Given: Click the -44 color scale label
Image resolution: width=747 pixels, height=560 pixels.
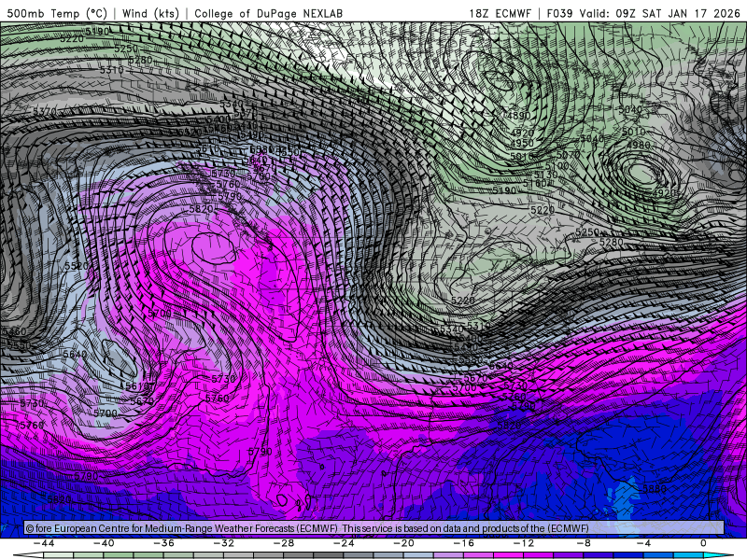Looking at the screenshot, I should coord(44,543).
